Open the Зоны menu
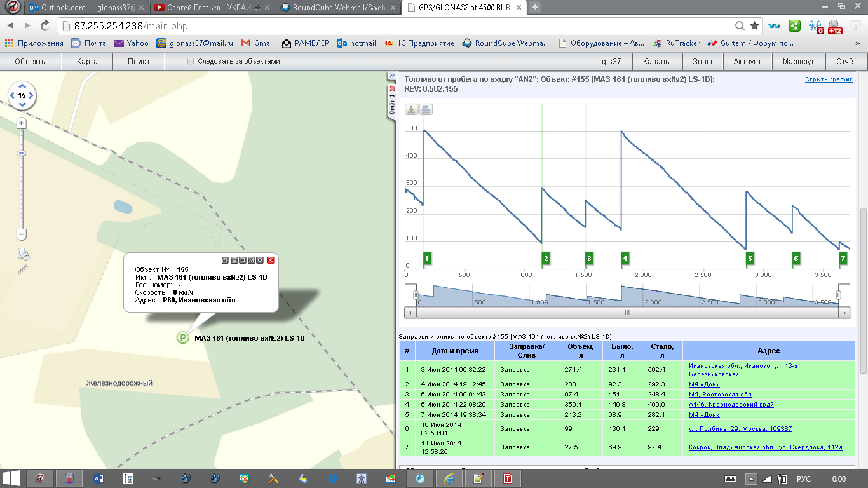The image size is (868, 488). point(702,62)
